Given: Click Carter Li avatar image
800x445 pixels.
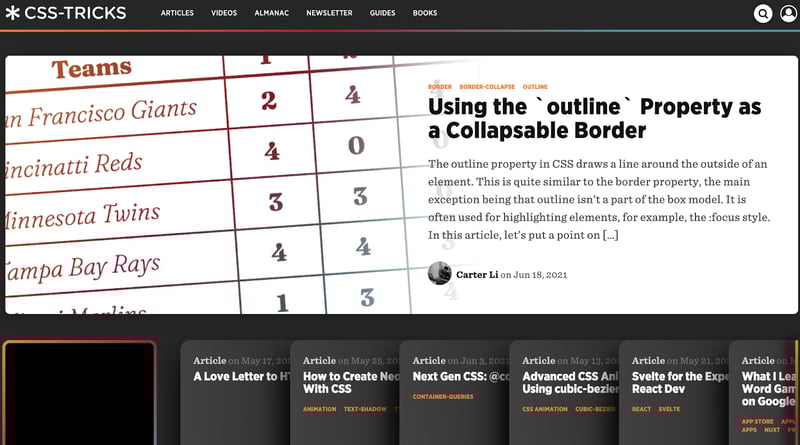Looking at the screenshot, I should [439, 273].
